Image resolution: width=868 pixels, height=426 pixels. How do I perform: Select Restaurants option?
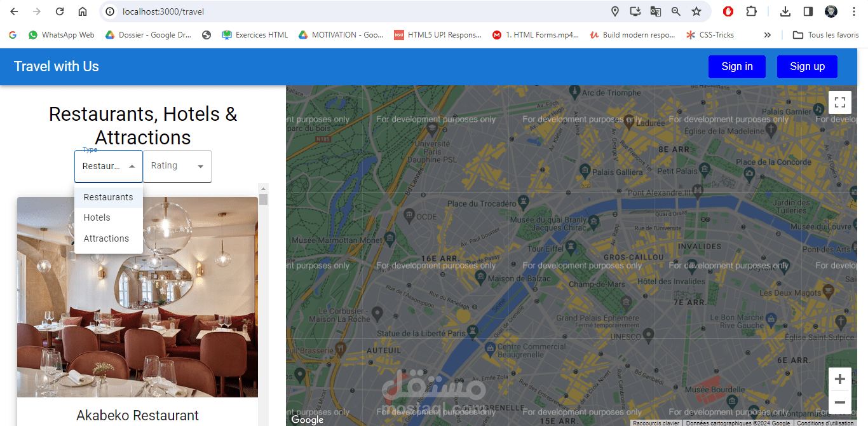(109, 197)
